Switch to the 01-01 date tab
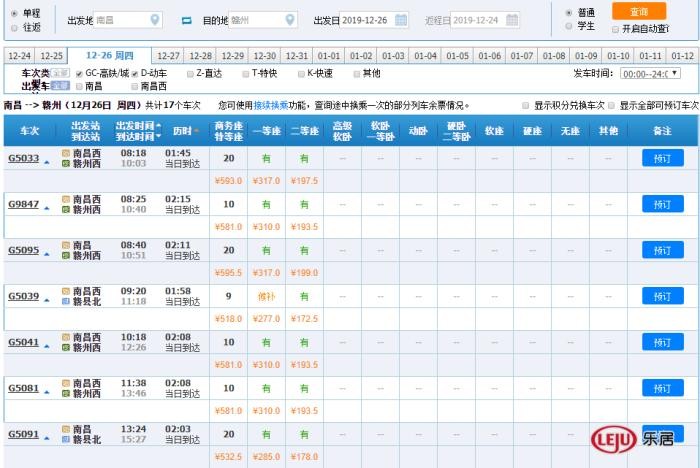Screen dimensions: 700x468 [329, 56]
